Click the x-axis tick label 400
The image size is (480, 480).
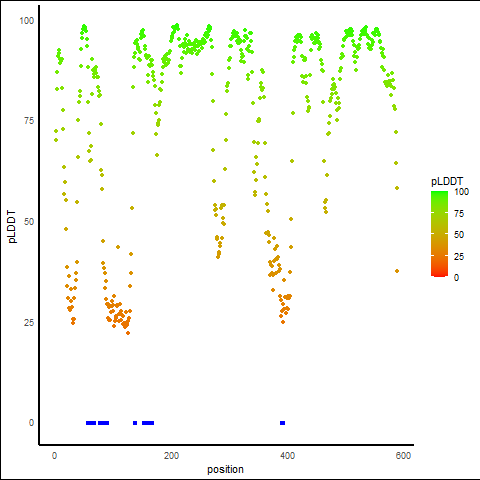pos(288,456)
